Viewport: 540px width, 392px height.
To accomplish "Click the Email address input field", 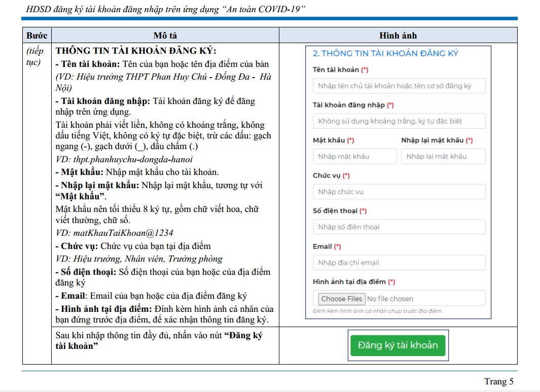I will 399,263.
